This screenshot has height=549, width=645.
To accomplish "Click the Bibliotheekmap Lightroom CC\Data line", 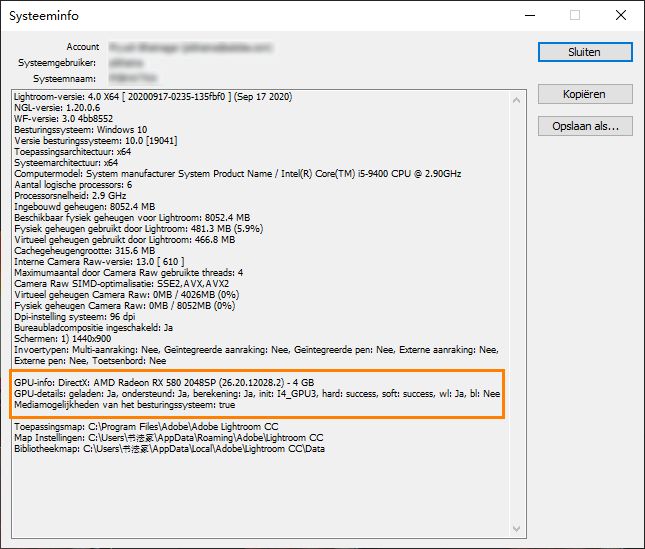I will (169, 449).
